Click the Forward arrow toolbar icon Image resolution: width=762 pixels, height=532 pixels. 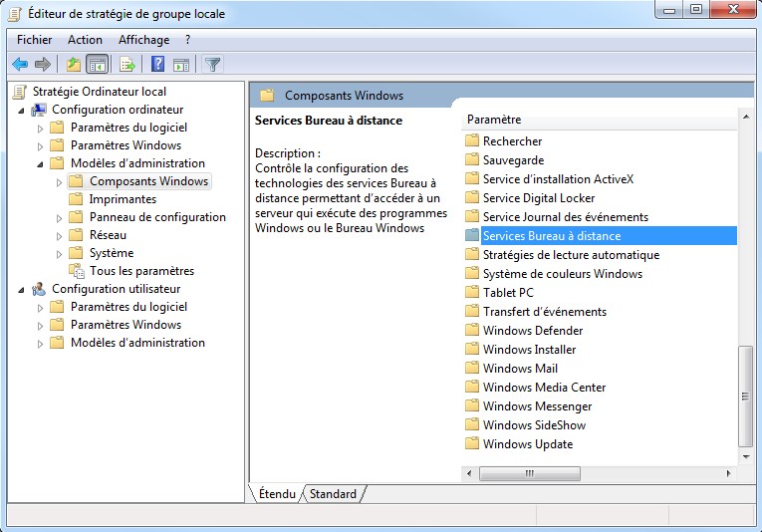pos(42,65)
